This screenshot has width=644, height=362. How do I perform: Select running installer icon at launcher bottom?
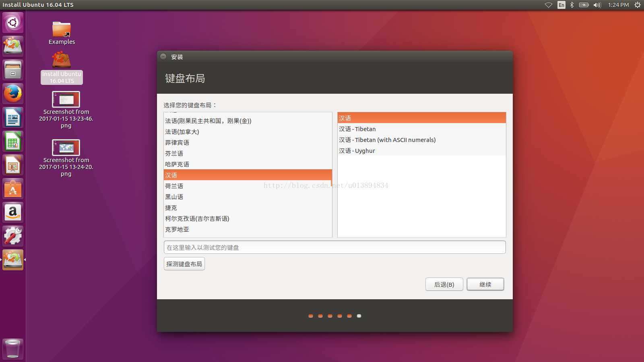coord(13,260)
